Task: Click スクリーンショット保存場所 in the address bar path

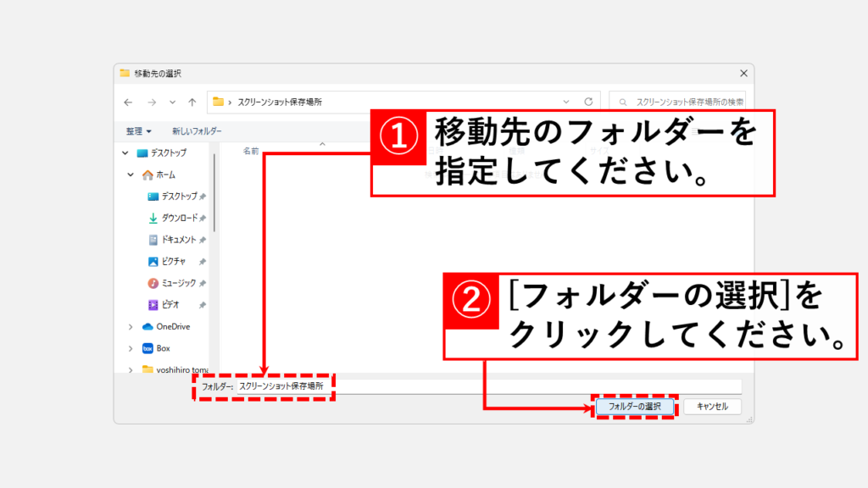Action: (x=280, y=102)
